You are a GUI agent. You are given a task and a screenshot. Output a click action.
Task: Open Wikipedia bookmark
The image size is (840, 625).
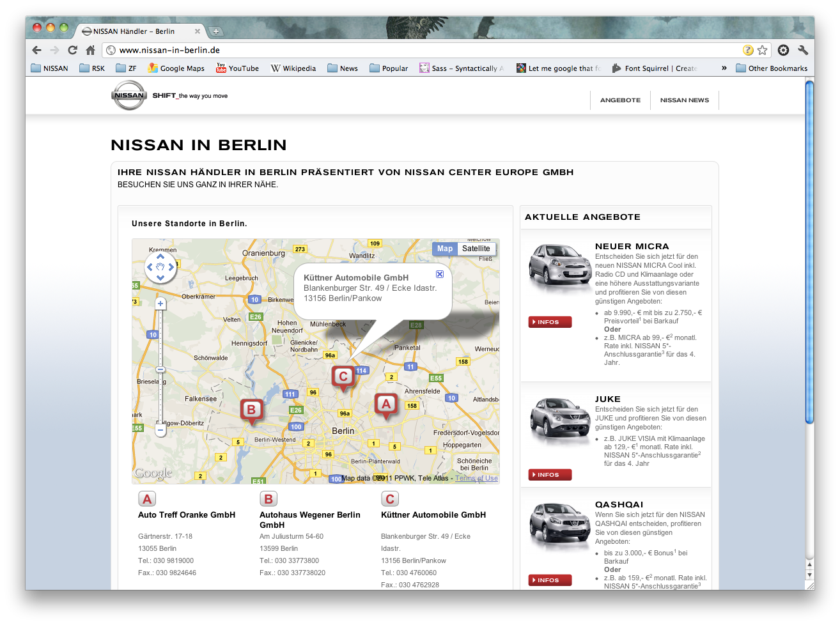(x=293, y=68)
